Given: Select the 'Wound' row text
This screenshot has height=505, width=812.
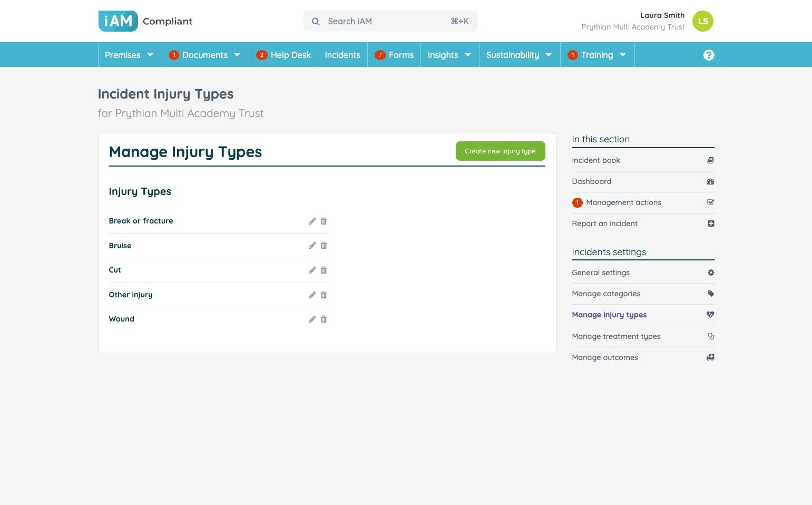Looking at the screenshot, I should click(x=121, y=319).
